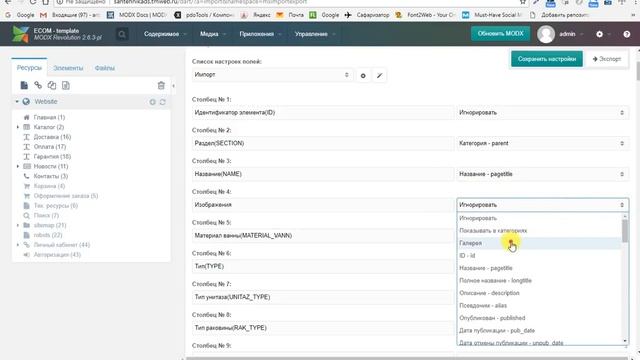
Task: Collapse the left tree panel arrow
Action: point(173,86)
